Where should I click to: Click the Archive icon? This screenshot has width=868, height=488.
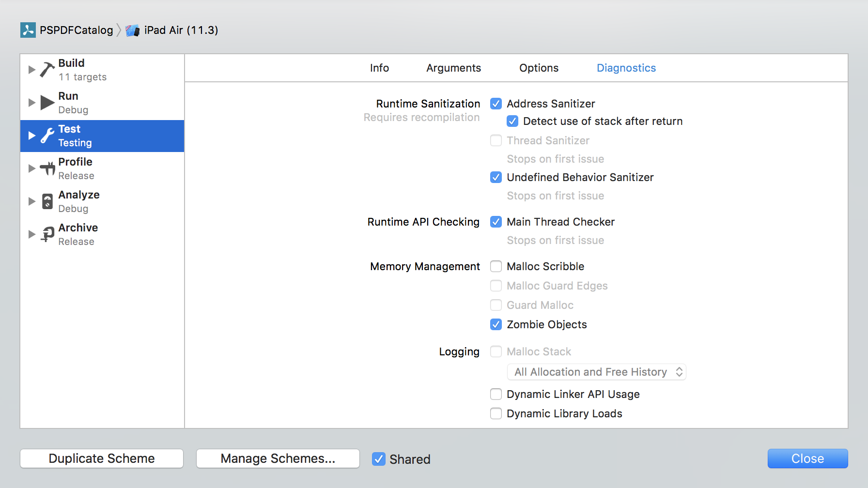click(x=47, y=234)
